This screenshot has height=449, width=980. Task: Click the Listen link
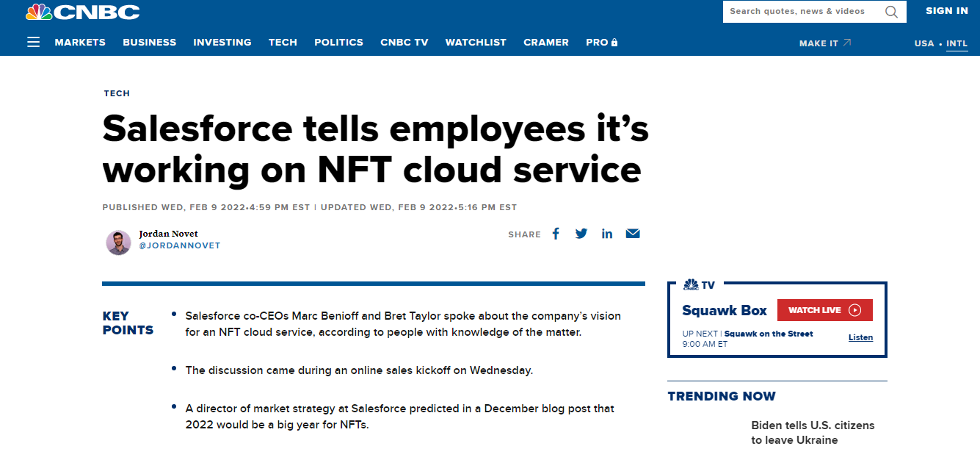(x=860, y=337)
